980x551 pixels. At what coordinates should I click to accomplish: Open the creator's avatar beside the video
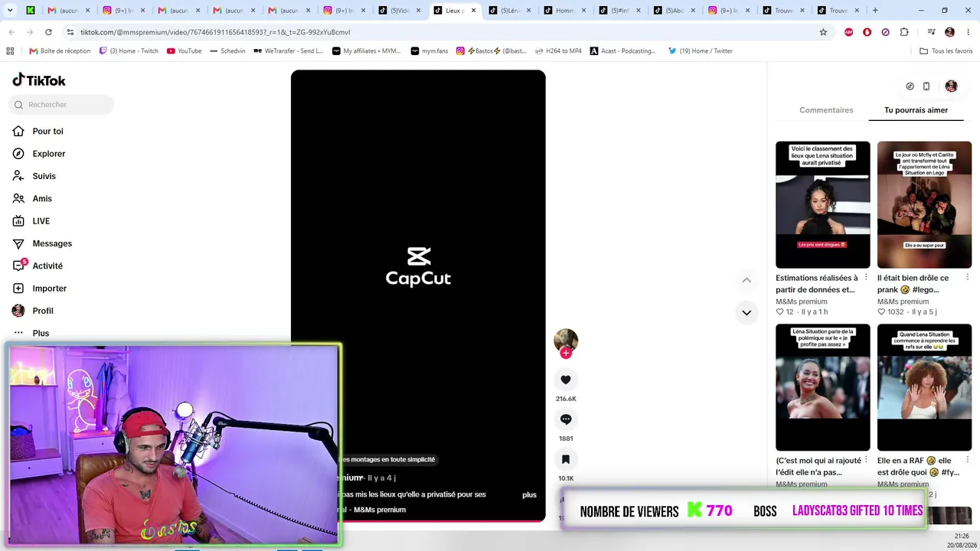point(566,341)
